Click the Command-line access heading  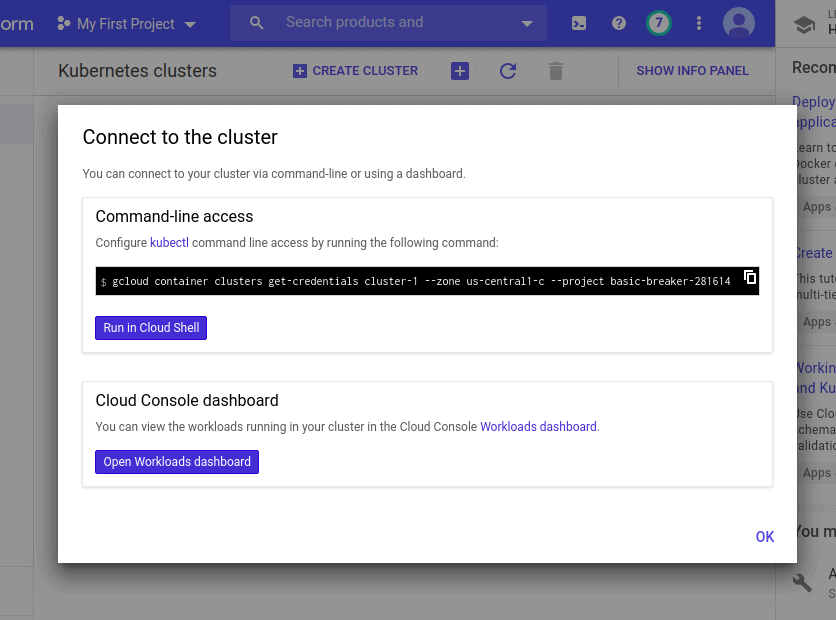(174, 216)
